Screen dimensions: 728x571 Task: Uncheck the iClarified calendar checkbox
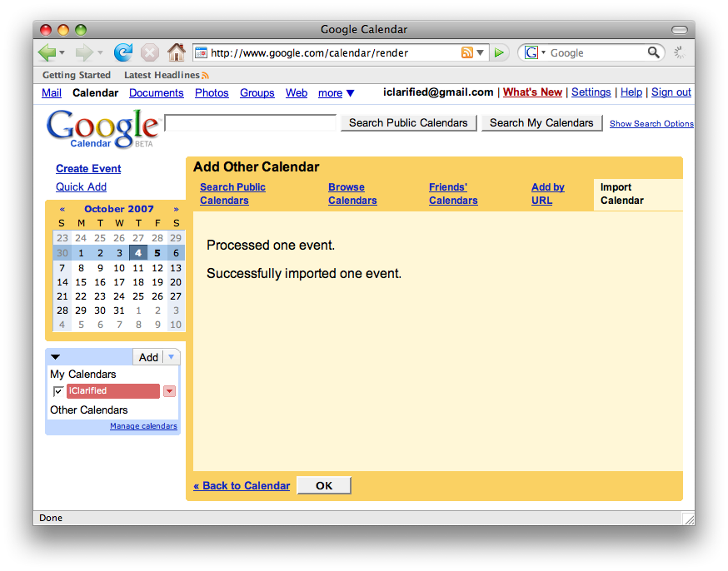[x=57, y=391]
